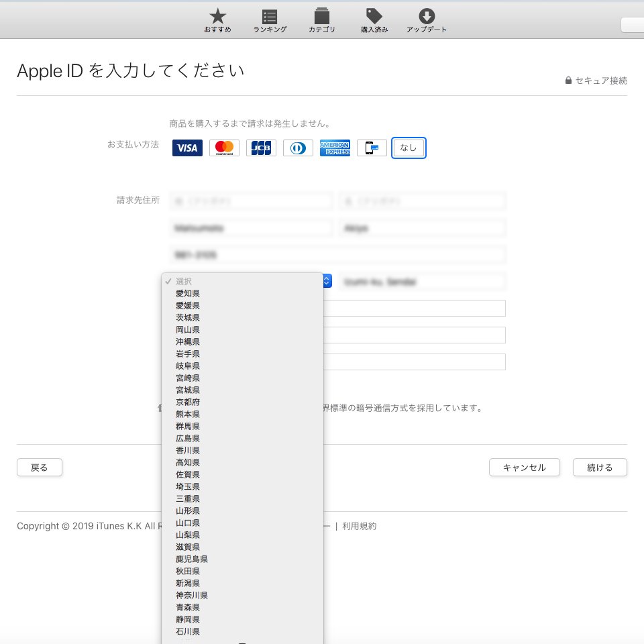
Task: Choose 茨城県 from prefecture list
Action: click(x=242, y=317)
